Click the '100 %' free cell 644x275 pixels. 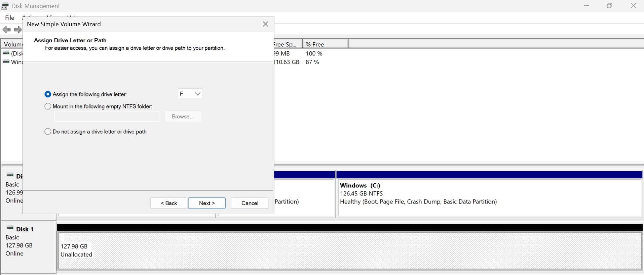click(x=314, y=53)
